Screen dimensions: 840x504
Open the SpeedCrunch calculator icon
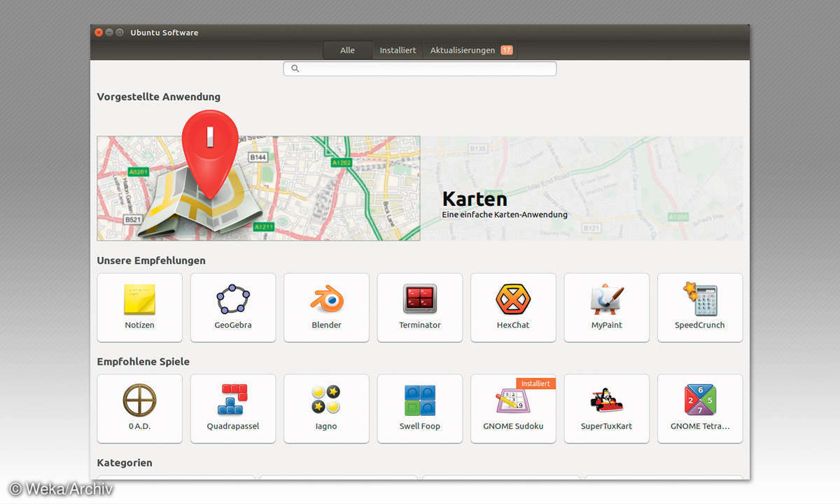[x=700, y=300]
